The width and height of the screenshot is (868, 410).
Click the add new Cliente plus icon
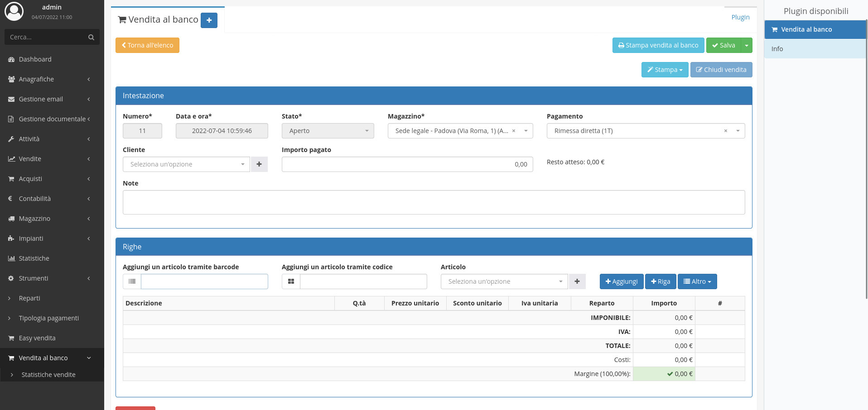[259, 164]
